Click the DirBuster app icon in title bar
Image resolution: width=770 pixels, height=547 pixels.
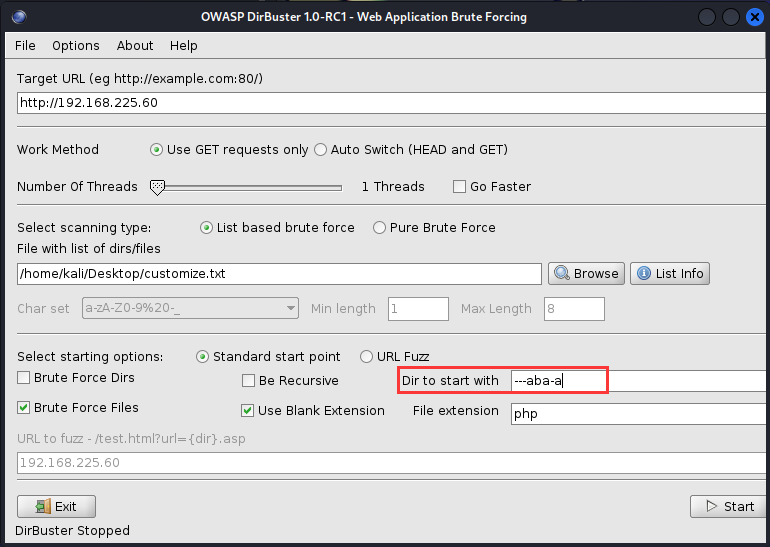pyautogui.click(x=19, y=17)
